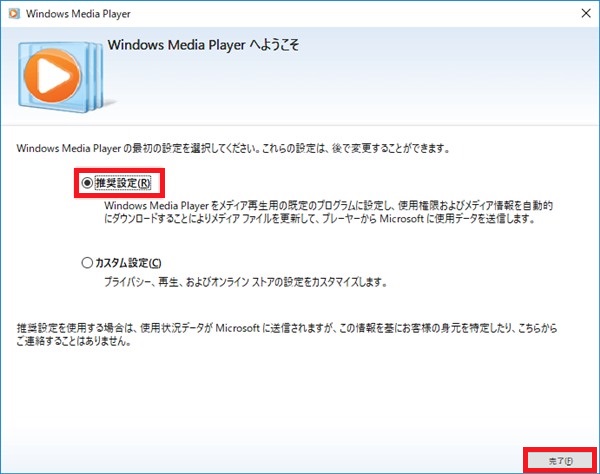Click the Microsoft usage data notice paragraph
The height and width of the screenshot is (474, 600).
[x=287, y=334]
